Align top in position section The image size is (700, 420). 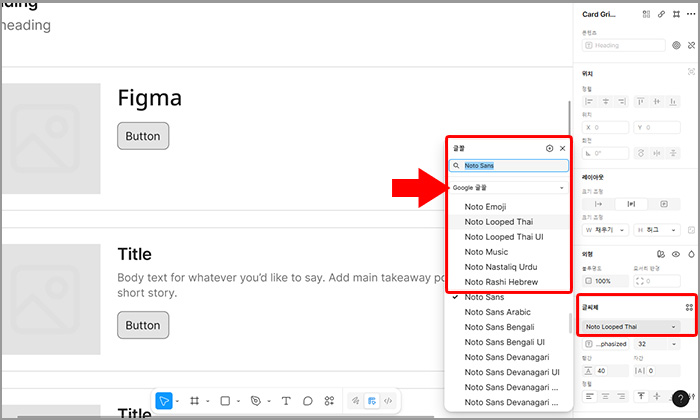pyautogui.click(x=640, y=102)
